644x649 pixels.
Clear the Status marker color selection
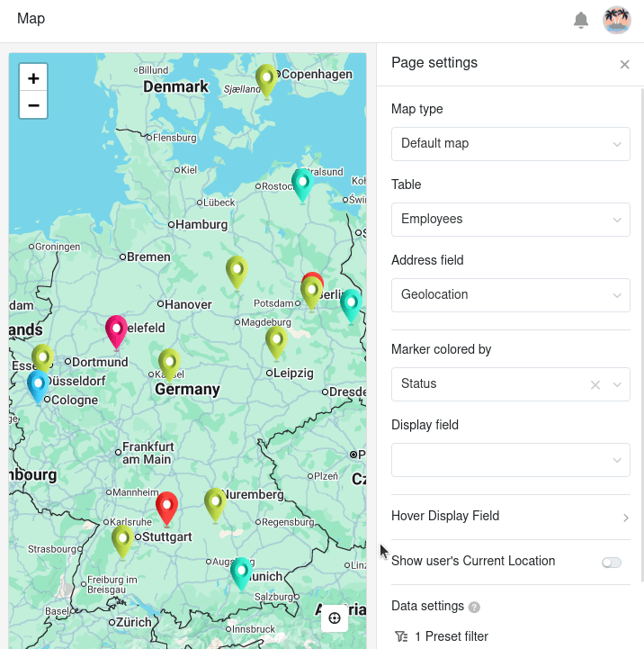click(595, 384)
